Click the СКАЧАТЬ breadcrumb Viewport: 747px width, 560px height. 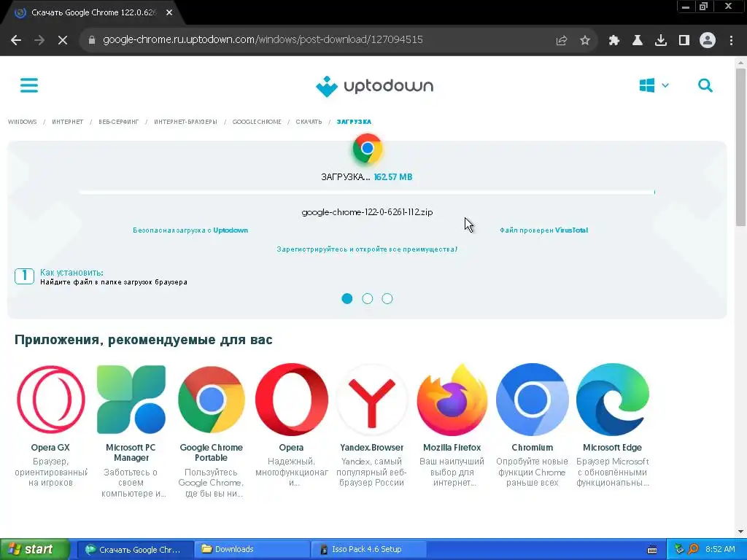[x=309, y=122]
